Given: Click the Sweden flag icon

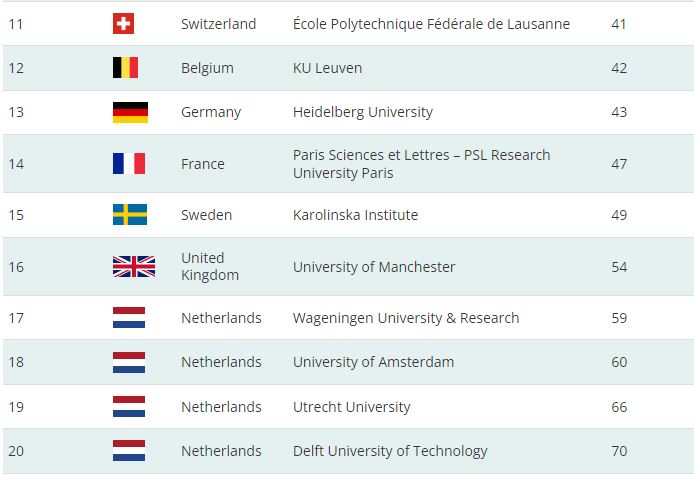Looking at the screenshot, I should click(x=130, y=215).
